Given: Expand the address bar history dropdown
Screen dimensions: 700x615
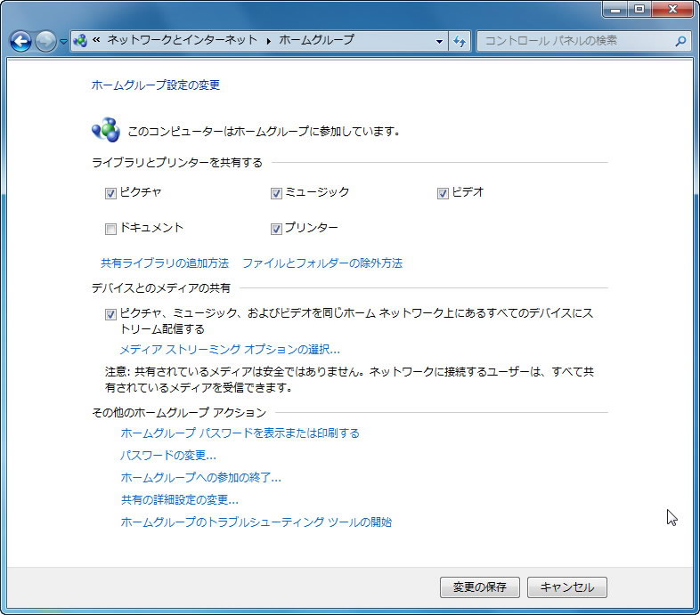Looking at the screenshot, I should 440,41.
